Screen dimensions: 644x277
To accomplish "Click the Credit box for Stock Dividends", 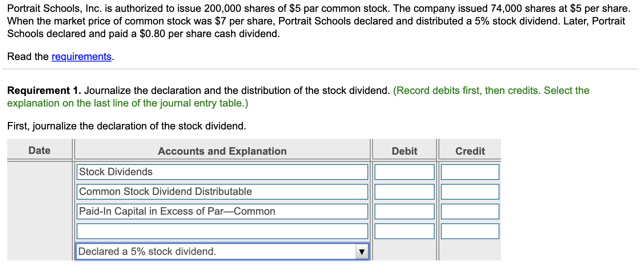I will click(x=470, y=172).
